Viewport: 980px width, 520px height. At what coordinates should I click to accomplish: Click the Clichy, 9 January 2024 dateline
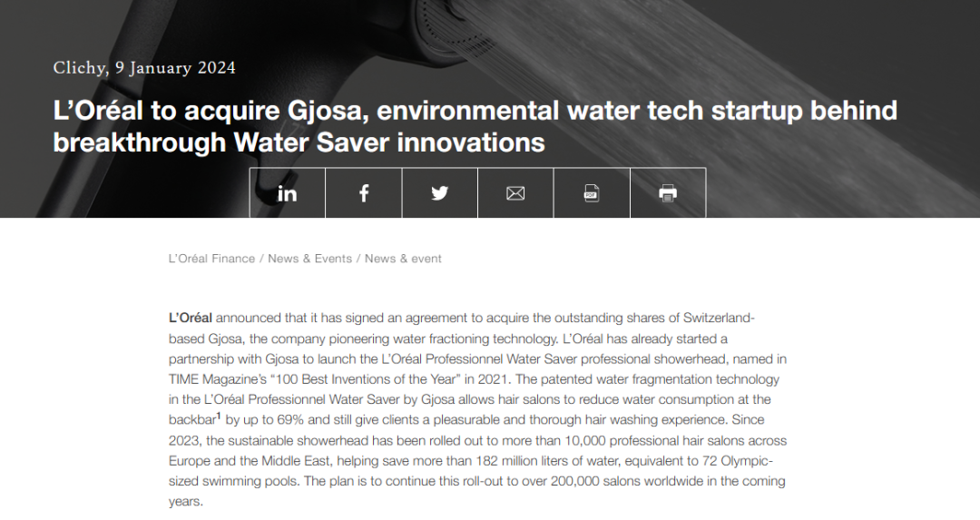click(x=144, y=67)
